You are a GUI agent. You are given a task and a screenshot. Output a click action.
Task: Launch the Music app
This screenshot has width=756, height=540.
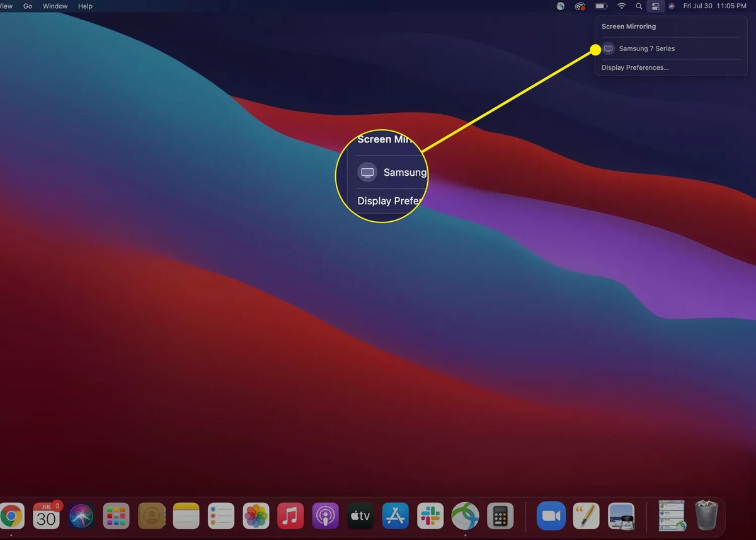pyautogui.click(x=290, y=516)
